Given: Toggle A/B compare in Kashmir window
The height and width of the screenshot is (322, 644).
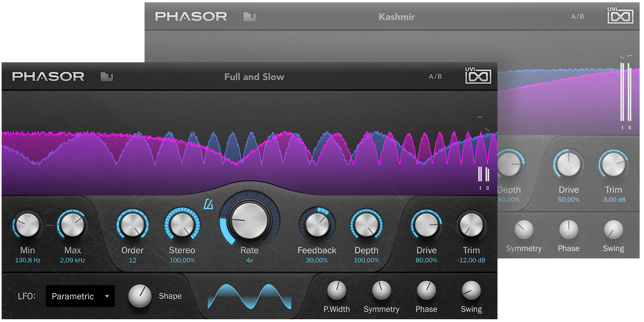Looking at the screenshot, I should [577, 16].
